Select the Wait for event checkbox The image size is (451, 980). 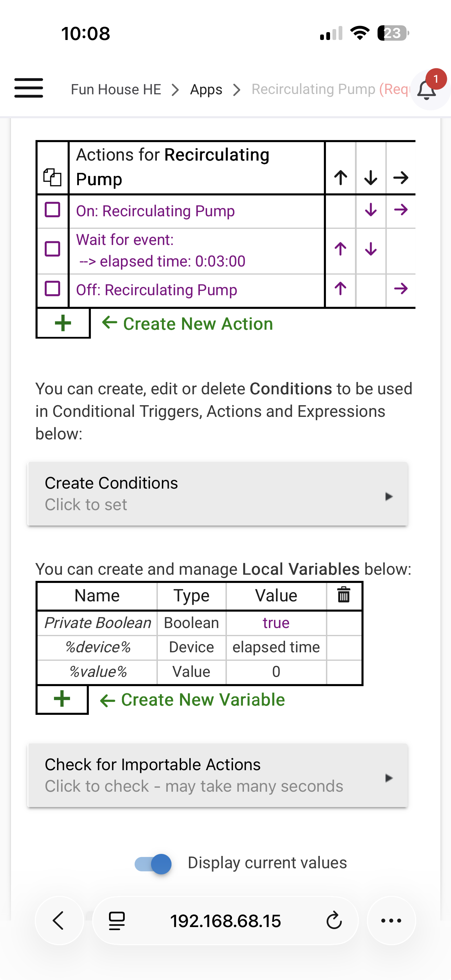click(x=53, y=249)
